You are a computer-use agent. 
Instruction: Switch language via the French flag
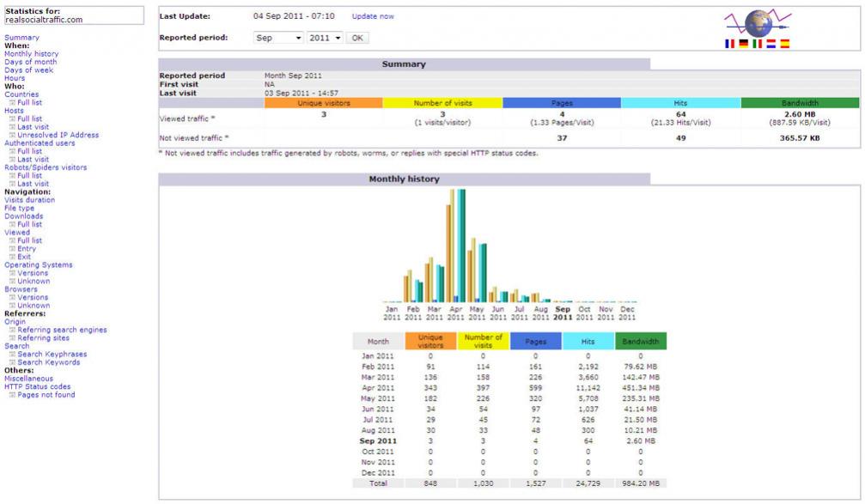tap(730, 43)
